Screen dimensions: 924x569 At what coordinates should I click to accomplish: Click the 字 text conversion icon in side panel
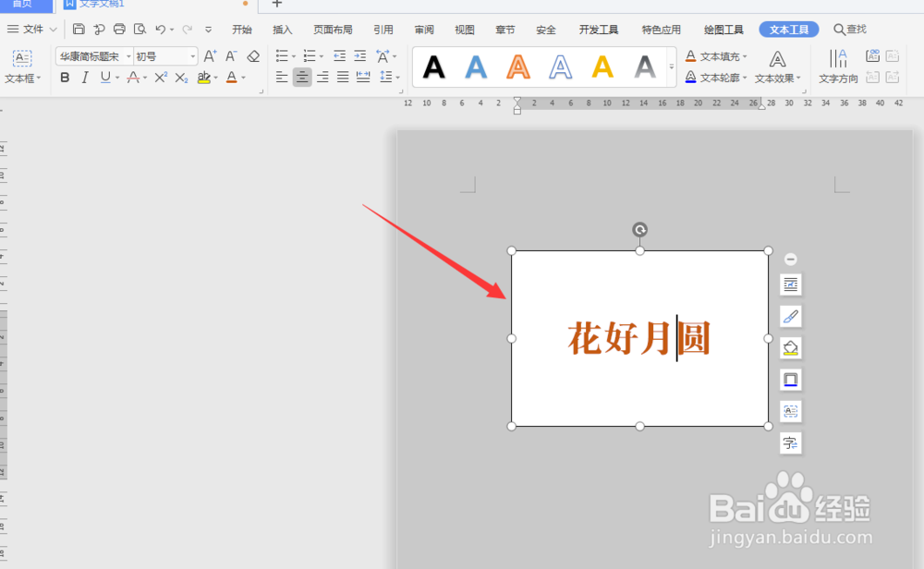tap(791, 443)
